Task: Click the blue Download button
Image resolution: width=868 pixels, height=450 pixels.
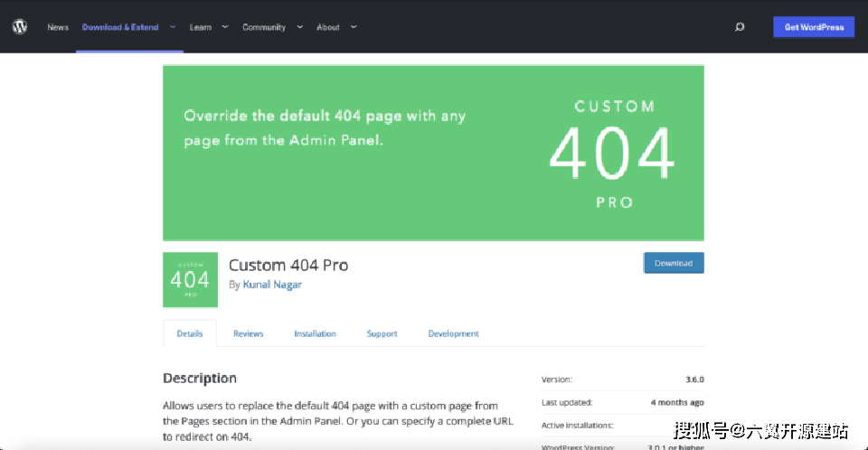Action: [674, 263]
